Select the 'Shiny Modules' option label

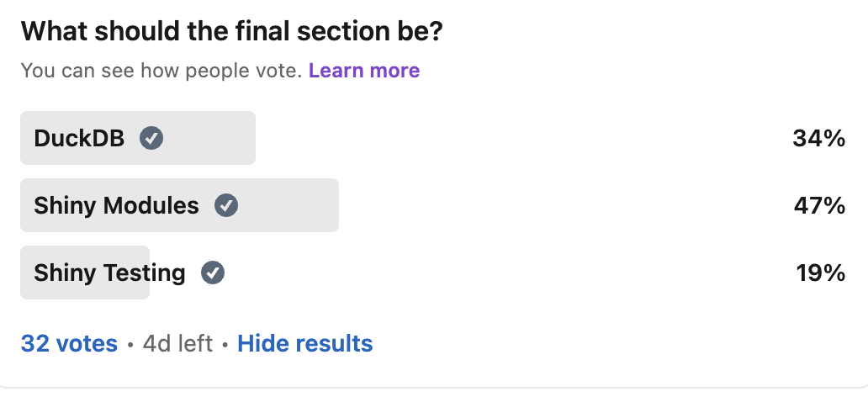point(116,205)
